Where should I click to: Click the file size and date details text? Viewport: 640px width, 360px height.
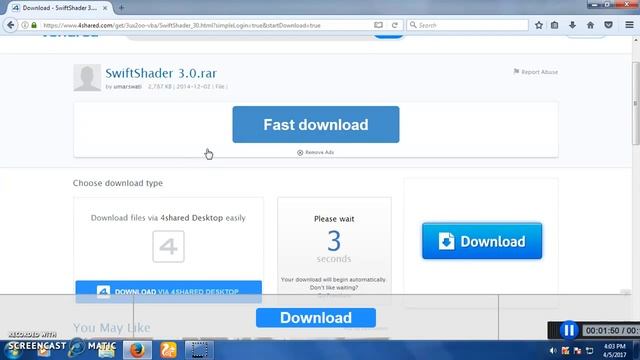[188, 87]
